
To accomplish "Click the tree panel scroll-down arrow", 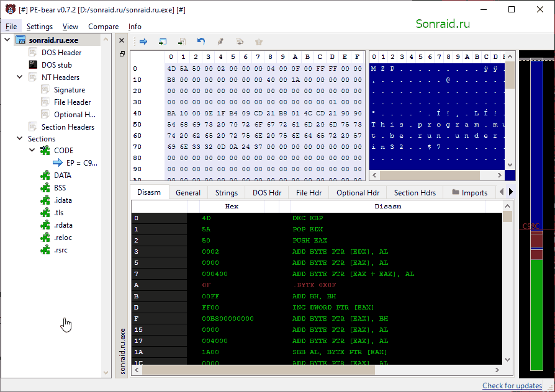I will 106,373.
